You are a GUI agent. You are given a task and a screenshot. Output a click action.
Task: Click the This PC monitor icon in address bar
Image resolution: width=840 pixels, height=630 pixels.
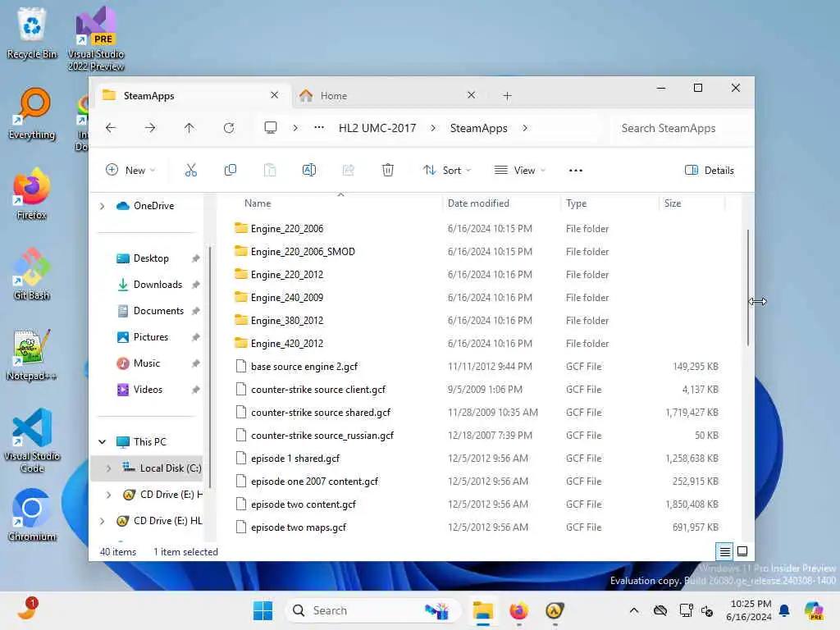pos(271,127)
